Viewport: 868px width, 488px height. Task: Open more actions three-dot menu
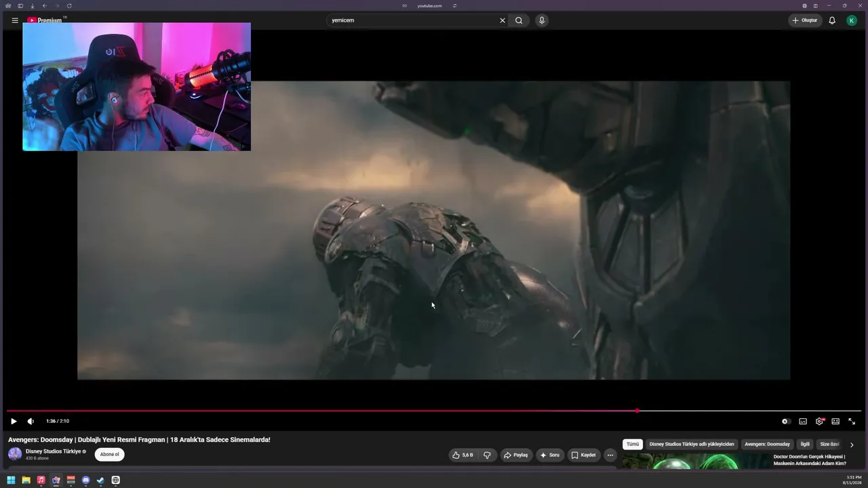(610, 455)
